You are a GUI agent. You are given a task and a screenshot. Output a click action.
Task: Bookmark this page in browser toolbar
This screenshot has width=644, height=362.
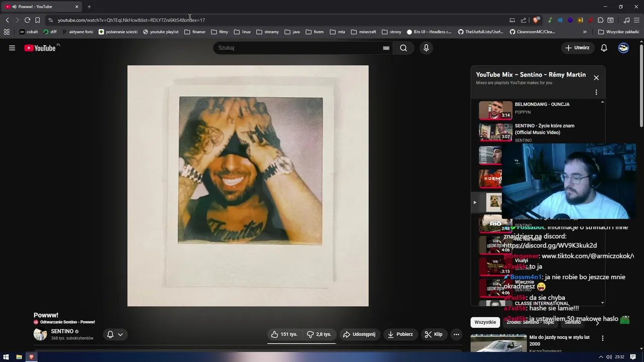37,20
